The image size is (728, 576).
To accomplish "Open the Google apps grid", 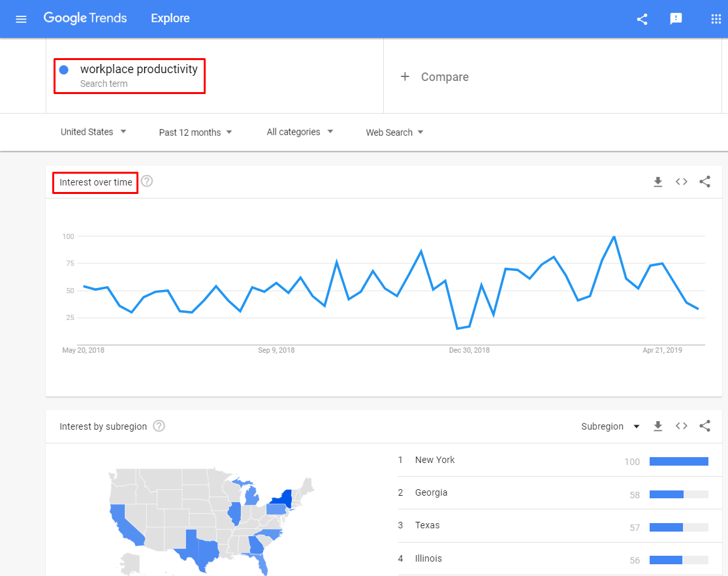I will (716, 19).
